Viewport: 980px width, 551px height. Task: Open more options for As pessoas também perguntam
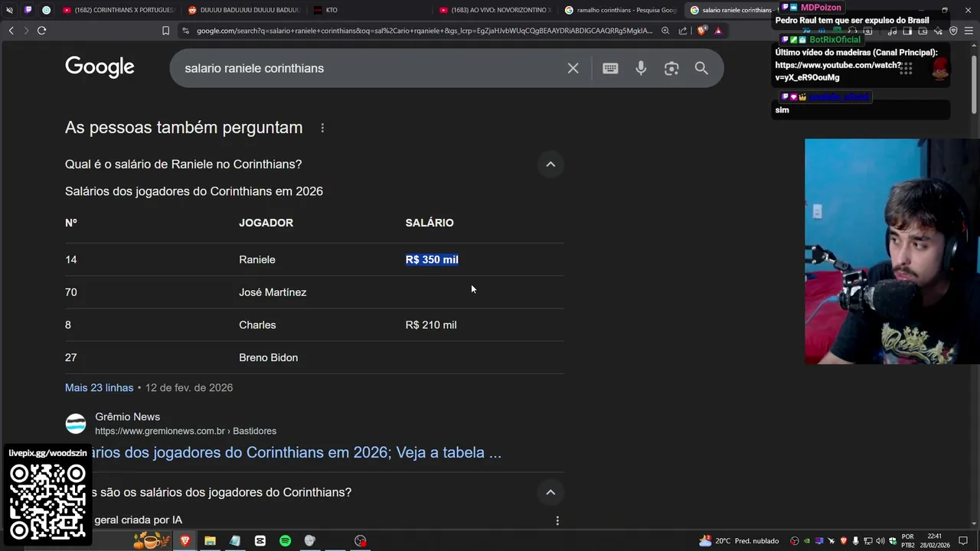[322, 128]
